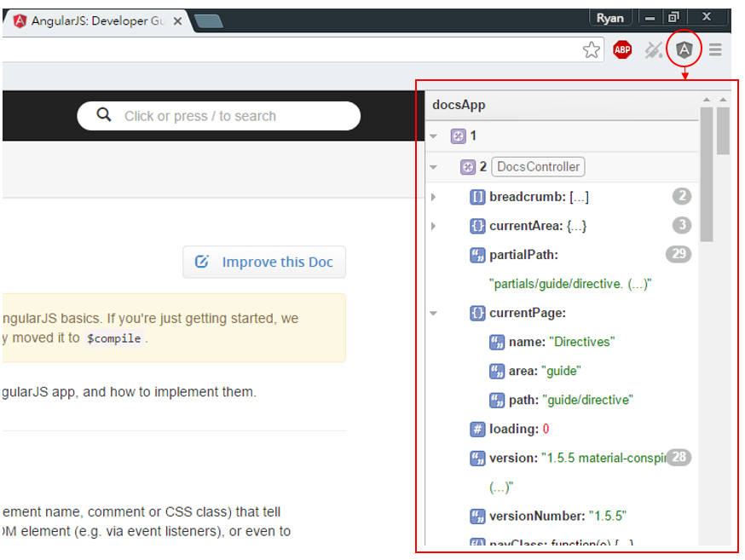Click the area "guide" value

[x=561, y=371]
